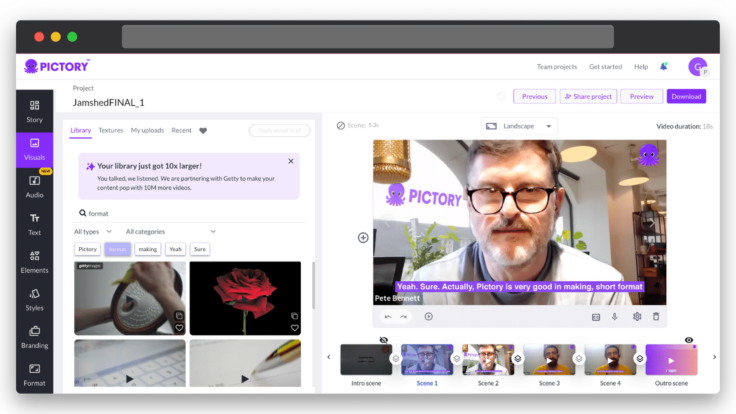Select the red rose video thumbnail
The image size is (736, 414).
pos(245,298)
